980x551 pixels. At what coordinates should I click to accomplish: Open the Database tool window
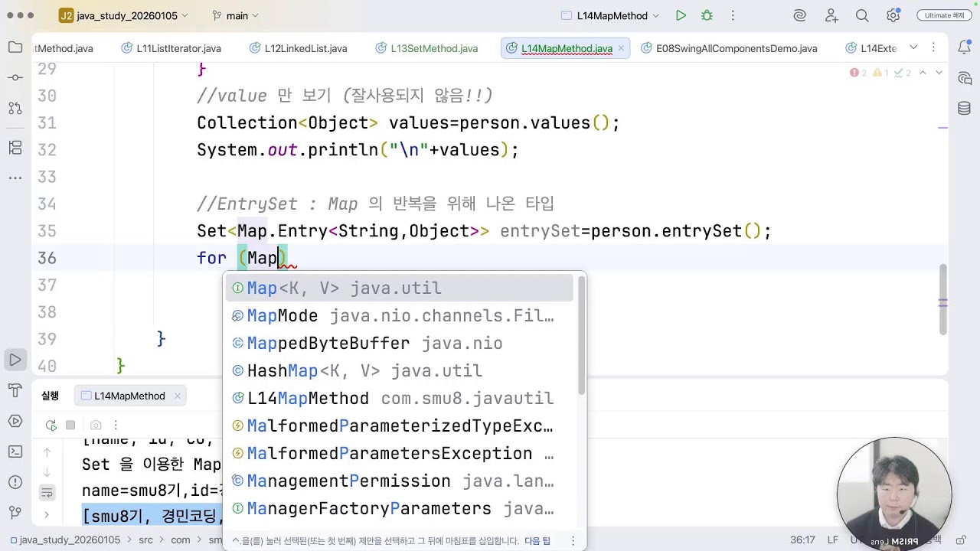(x=965, y=109)
